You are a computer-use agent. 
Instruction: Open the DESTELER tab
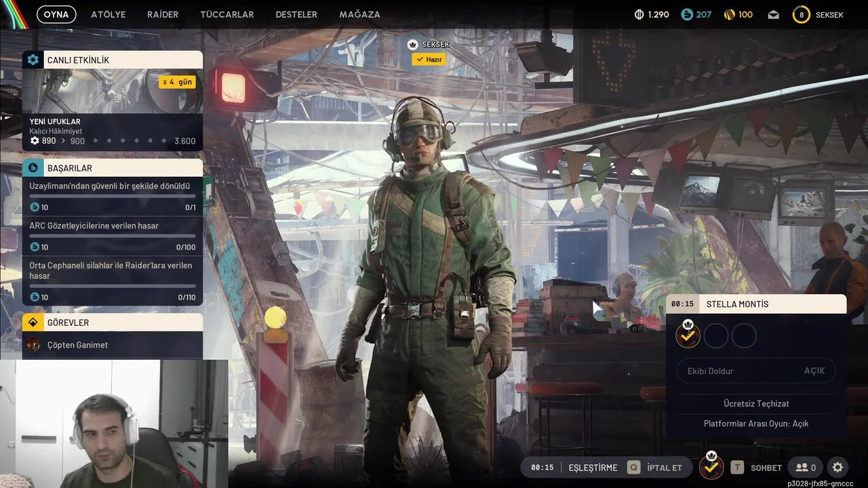click(x=296, y=14)
